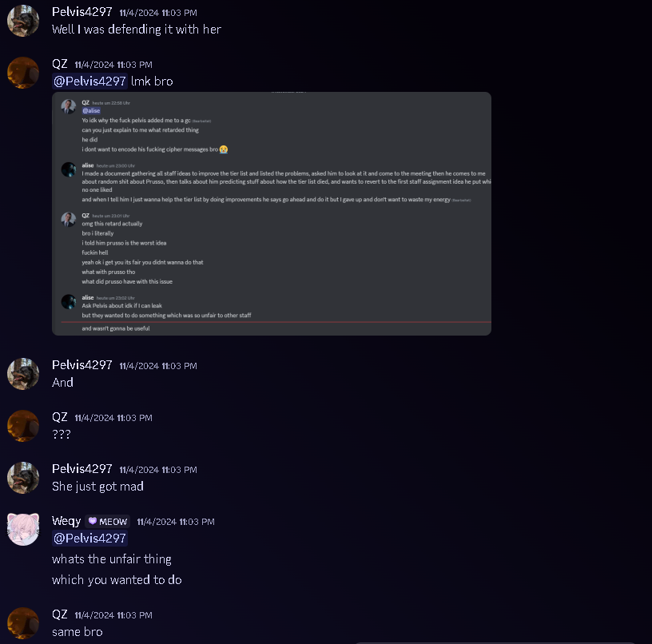Click Pelvis4297's avatar beside "She just got mad"

[x=23, y=478]
